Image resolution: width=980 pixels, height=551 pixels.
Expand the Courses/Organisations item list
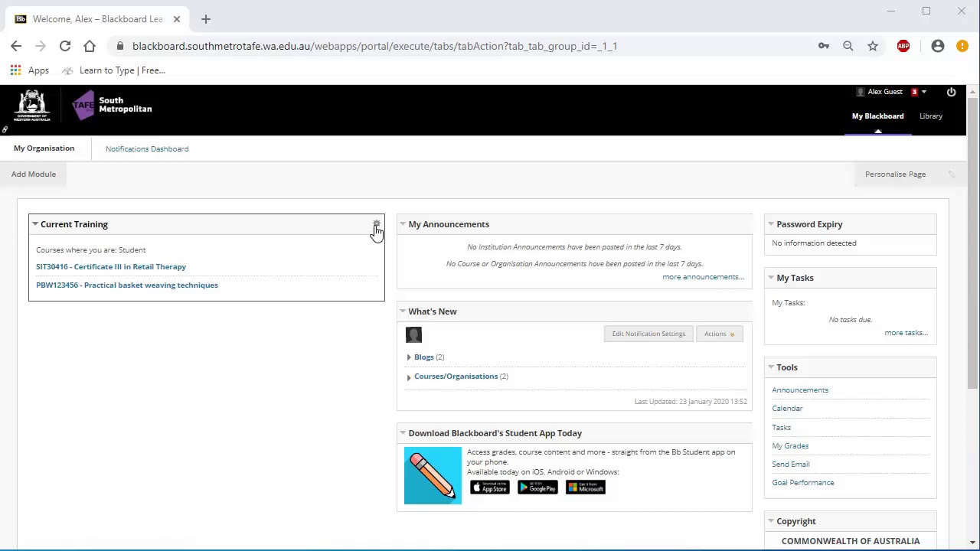pyautogui.click(x=409, y=377)
